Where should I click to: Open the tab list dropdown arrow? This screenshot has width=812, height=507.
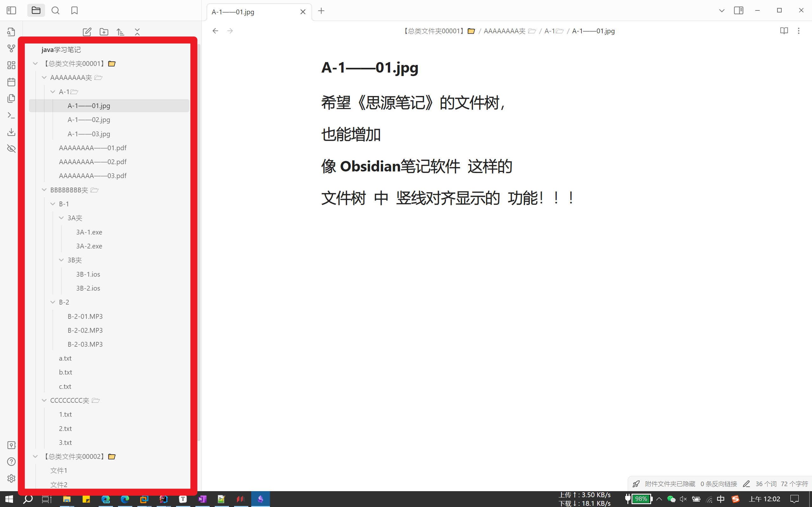[722, 11]
